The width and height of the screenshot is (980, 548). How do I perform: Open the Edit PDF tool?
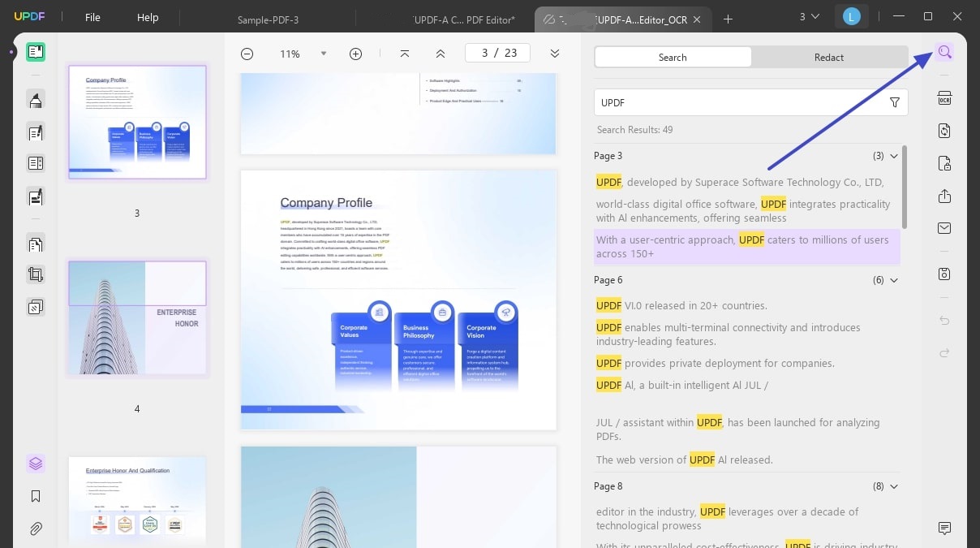pos(35,132)
